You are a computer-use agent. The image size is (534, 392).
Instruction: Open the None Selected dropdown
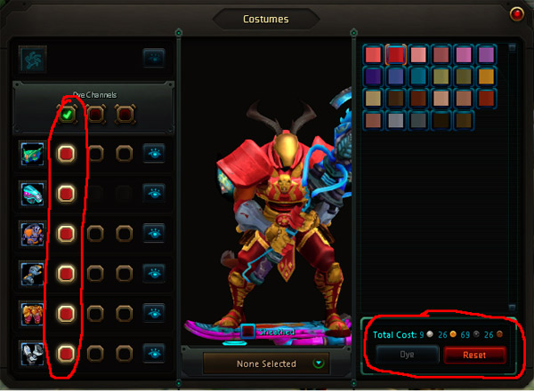click(266, 364)
